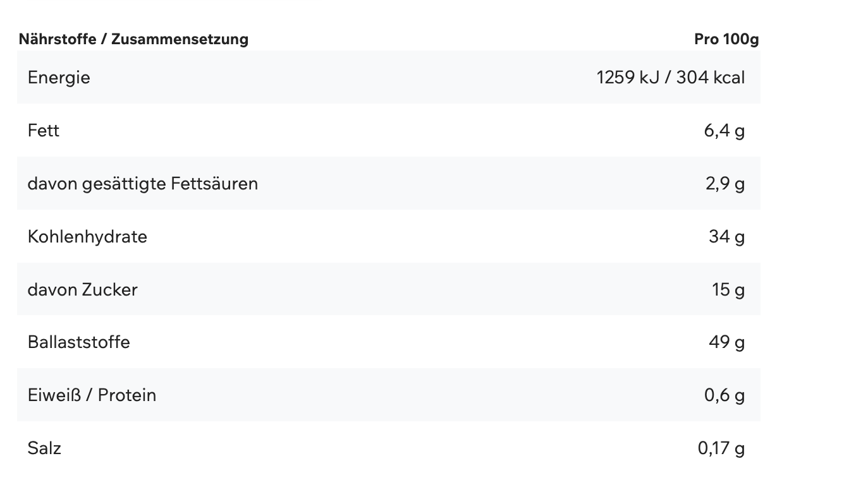Click the 34 g carbohydrate value
Viewport: 856px width, 504px height.
click(x=727, y=237)
